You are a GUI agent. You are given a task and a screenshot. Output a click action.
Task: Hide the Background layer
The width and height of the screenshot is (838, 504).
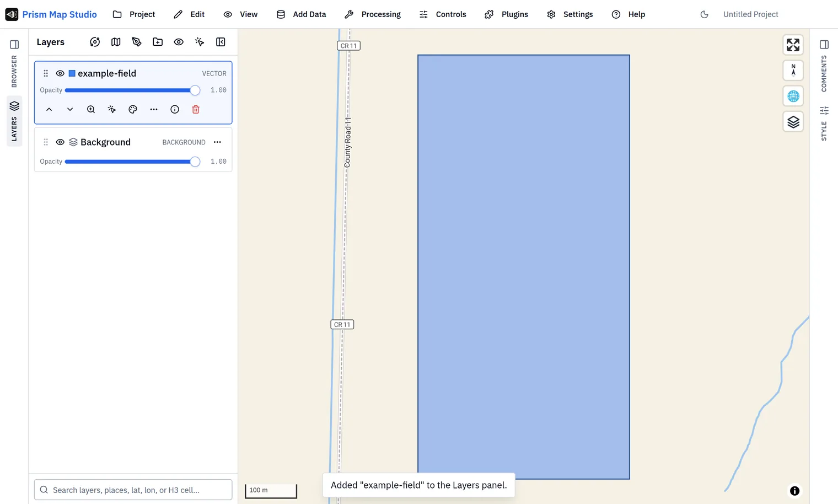click(60, 142)
